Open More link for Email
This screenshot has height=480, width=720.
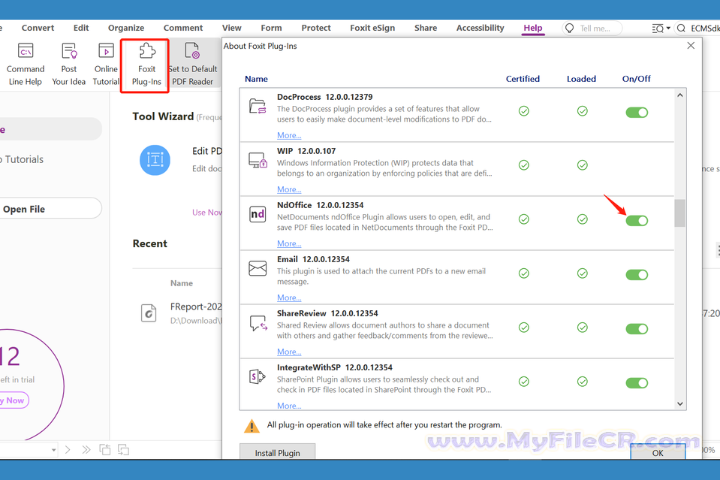289,298
